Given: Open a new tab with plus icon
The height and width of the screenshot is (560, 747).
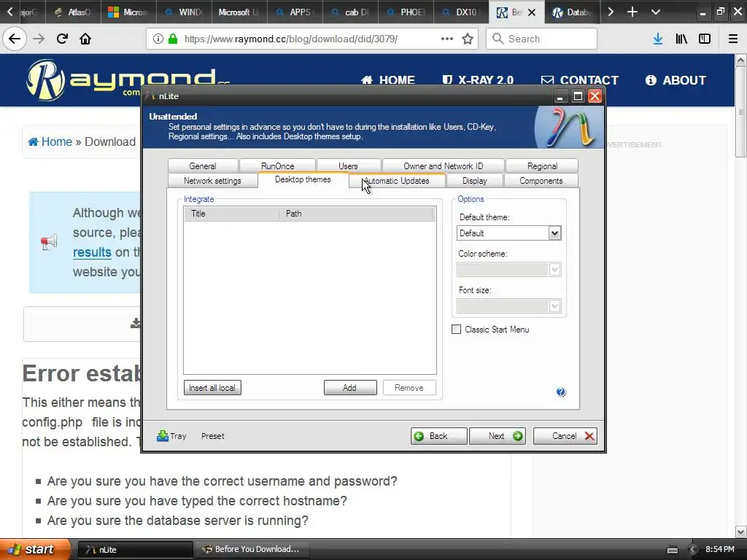Looking at the screenshot, I should tap(632, 12).
